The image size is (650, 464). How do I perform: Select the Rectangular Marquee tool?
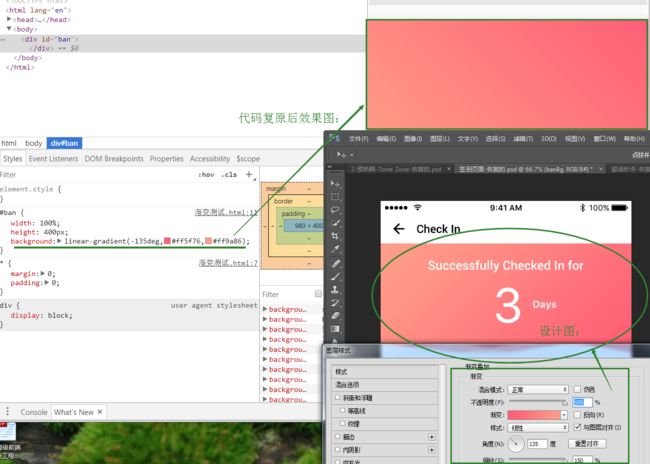tap(335, 197)
